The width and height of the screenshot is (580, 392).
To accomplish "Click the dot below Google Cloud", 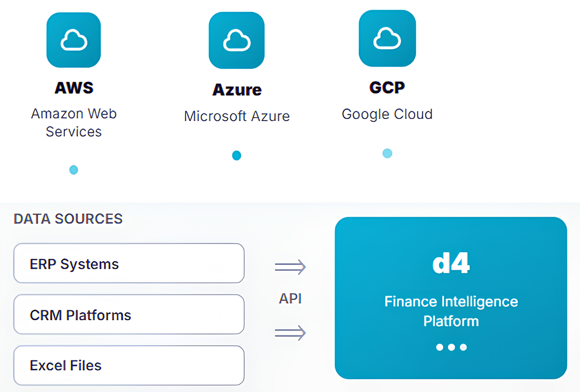I will pos(387,153).
